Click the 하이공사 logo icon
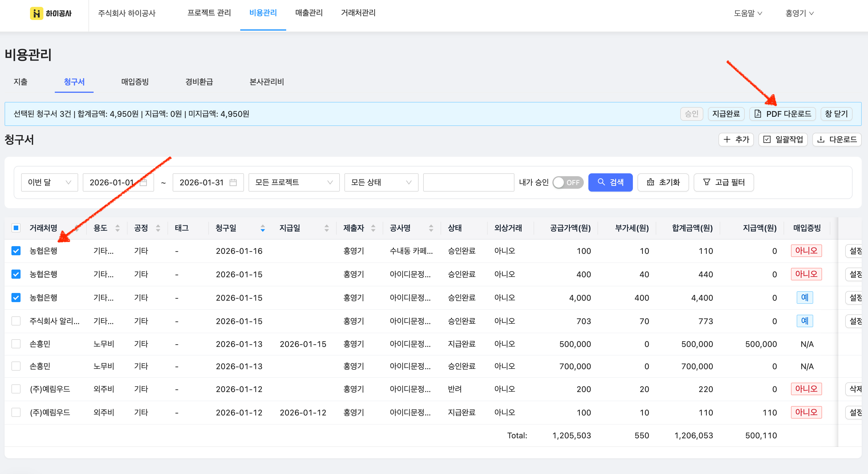This screenshot has width=868, height=474. point(37,13)
